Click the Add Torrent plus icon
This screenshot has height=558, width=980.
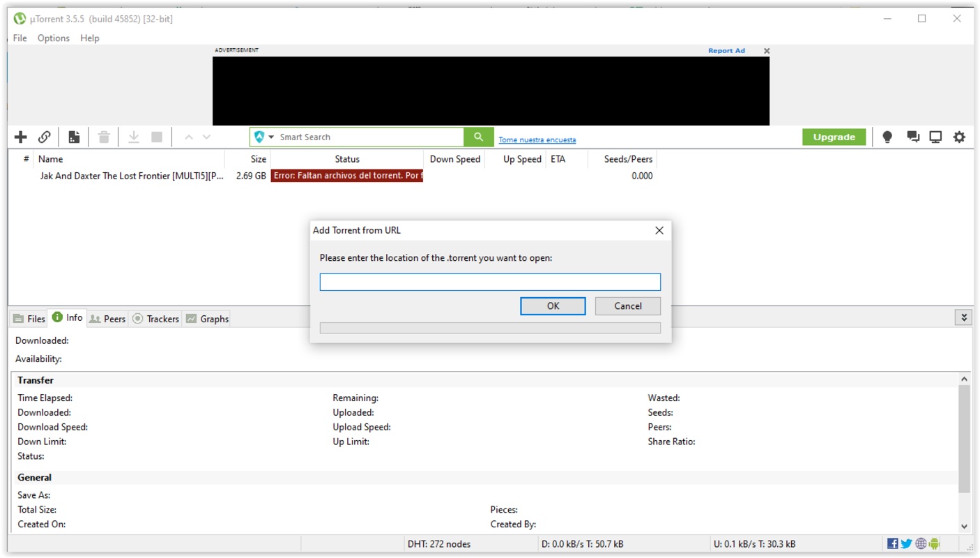[x=21, y=137]
